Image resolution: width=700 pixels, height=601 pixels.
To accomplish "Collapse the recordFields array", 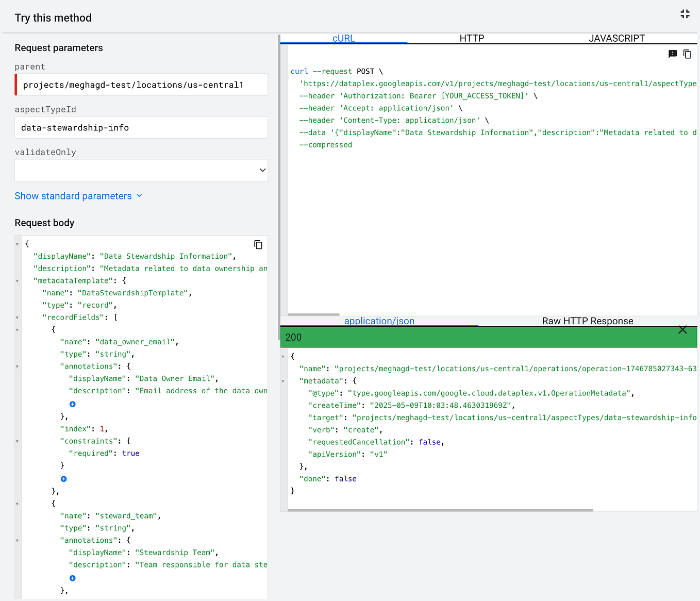I will 17,318.
